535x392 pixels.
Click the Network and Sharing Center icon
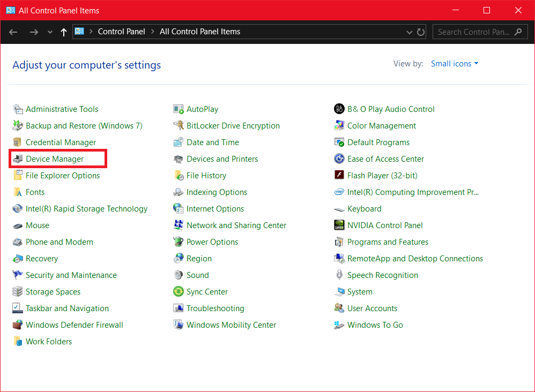[179, 225]
